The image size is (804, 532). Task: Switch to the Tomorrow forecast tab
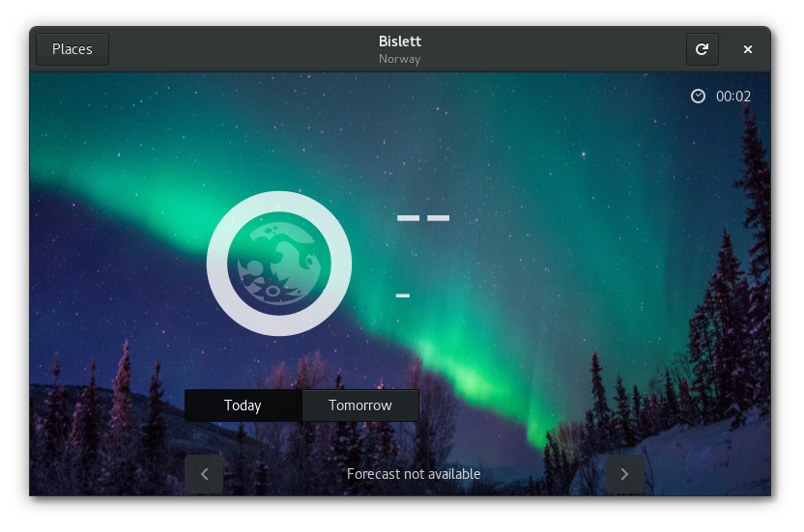pyautogui.click(x=360, y=406)
